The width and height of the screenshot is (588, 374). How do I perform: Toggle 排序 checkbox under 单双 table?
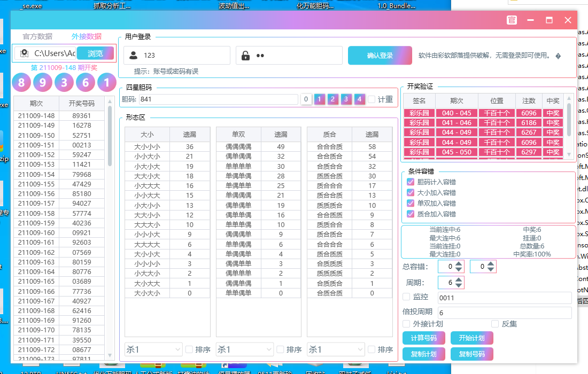(280, 349)
